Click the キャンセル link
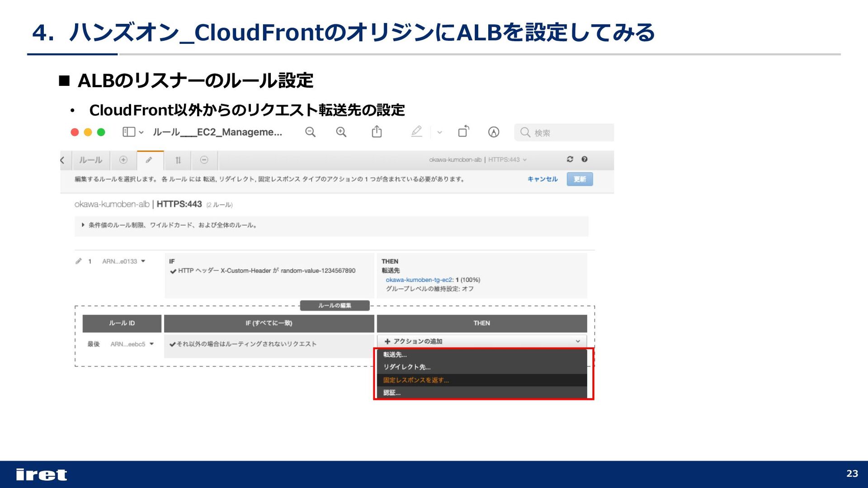868x488 pixels. (x=542, y=179)
